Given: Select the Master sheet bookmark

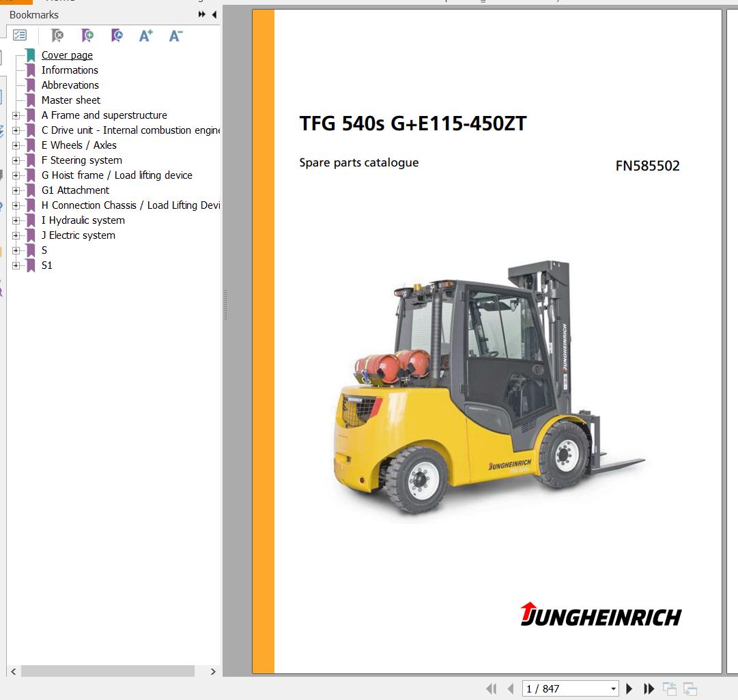Looking at the screenshot, I should pos(70,100).
